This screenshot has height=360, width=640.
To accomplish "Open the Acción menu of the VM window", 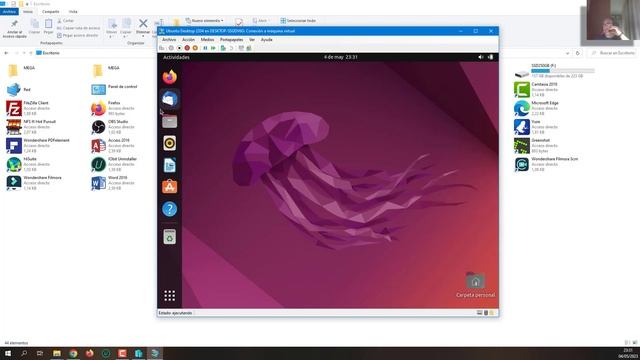I will [188, 40].
